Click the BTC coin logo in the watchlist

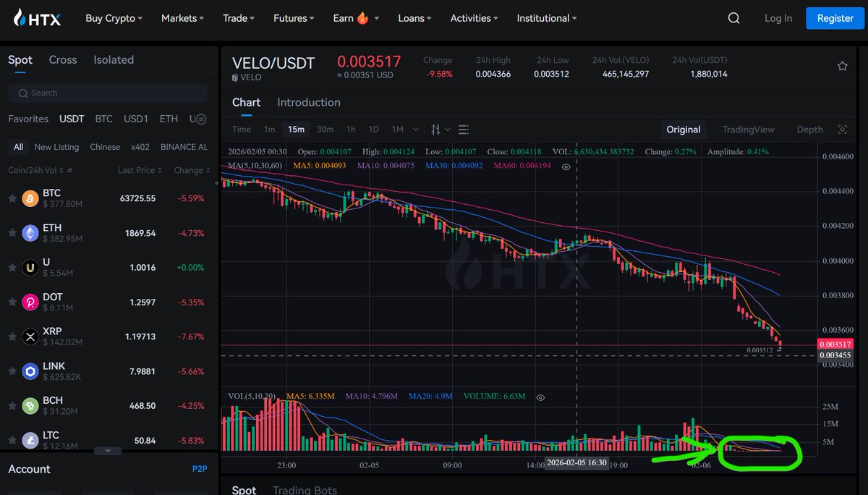coord(29,198)
